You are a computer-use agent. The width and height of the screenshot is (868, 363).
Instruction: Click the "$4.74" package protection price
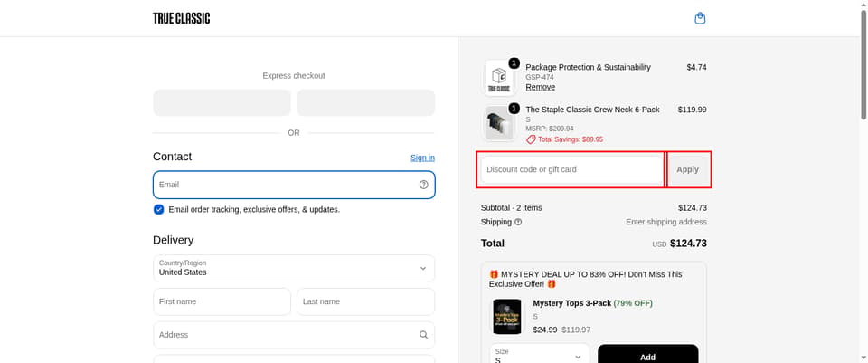pos(696,67)
